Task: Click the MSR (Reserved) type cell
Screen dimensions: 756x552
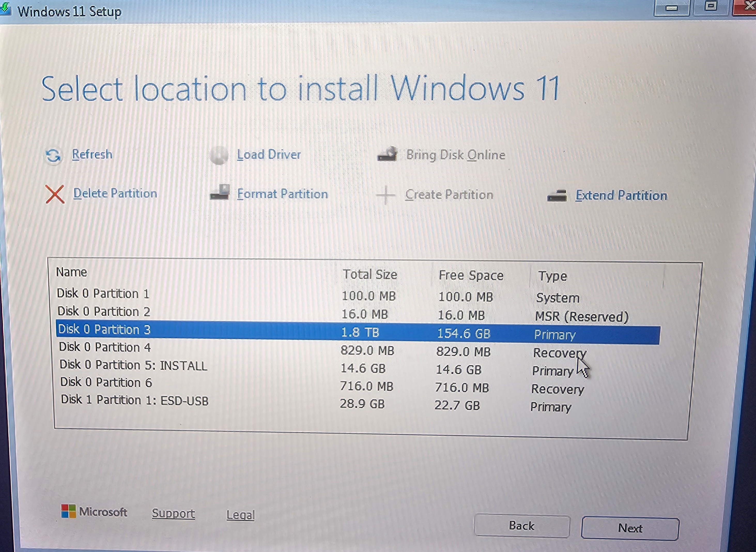Action: pyautogui.click(x=582, y=316)
